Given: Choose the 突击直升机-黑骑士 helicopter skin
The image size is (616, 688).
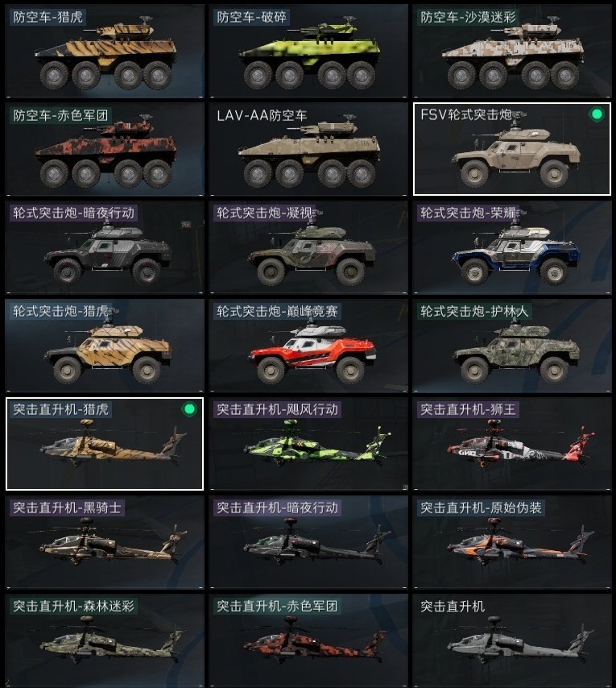Looking at the screenshot, I should [x=105, y=542].
